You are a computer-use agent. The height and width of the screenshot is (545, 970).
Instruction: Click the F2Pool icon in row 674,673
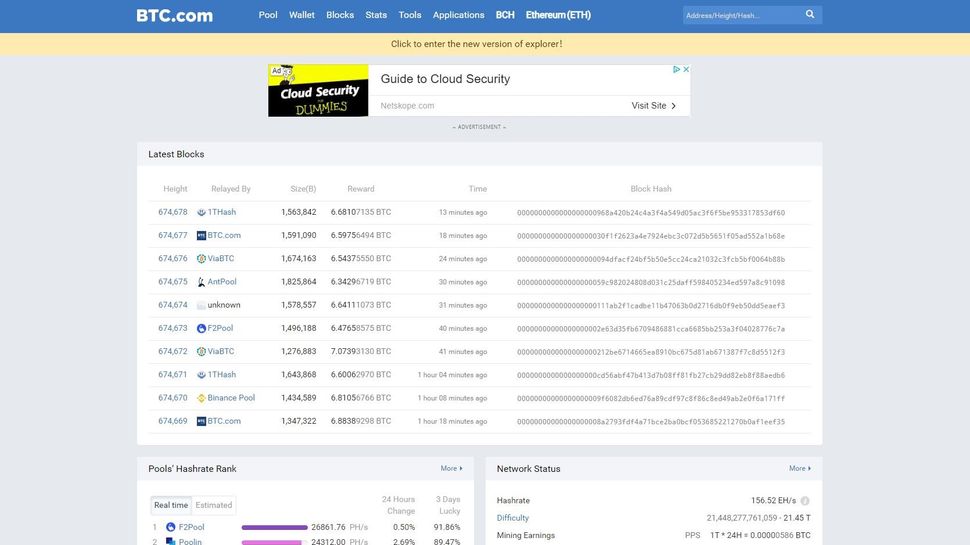point(201,328)
